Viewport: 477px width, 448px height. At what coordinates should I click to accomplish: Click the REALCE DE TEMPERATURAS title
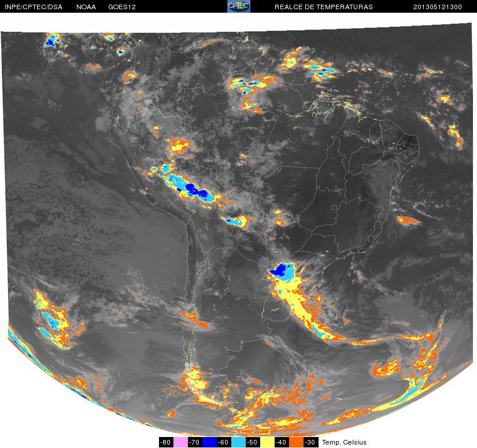324,7
